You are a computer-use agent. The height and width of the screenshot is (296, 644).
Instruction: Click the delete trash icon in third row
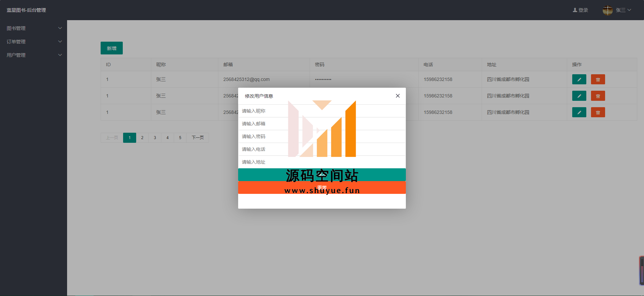598,112
